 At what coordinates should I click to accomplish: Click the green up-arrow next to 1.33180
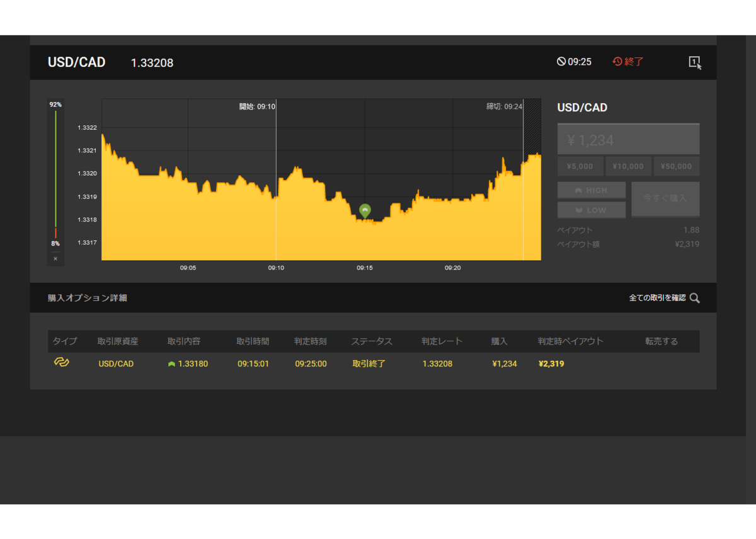click(171, 364)
